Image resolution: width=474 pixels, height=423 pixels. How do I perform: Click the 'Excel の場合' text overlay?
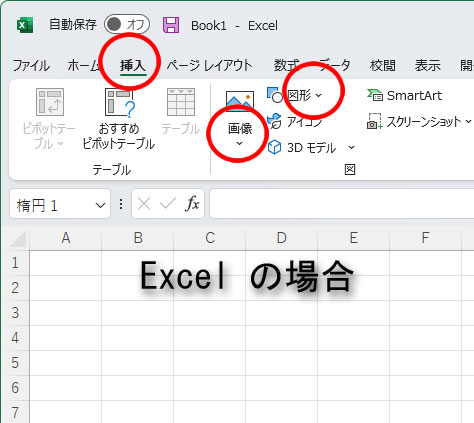click(247, 277)
